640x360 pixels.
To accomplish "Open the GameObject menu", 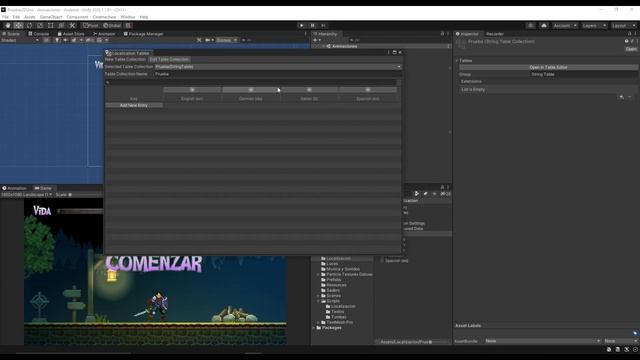I will click(x=51, y=17).
